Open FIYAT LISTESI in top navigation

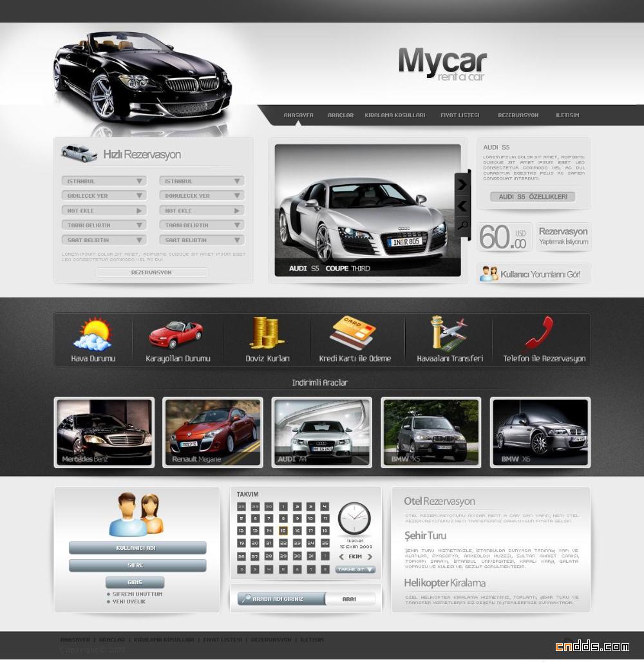coord(460,115)
